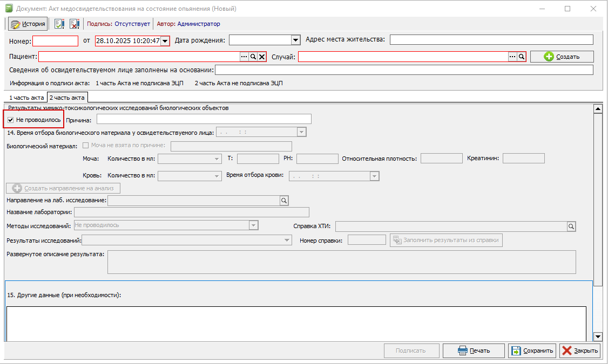Open the document date dropdown calendar
Screen dimensions: 608x364
point(165,41)
